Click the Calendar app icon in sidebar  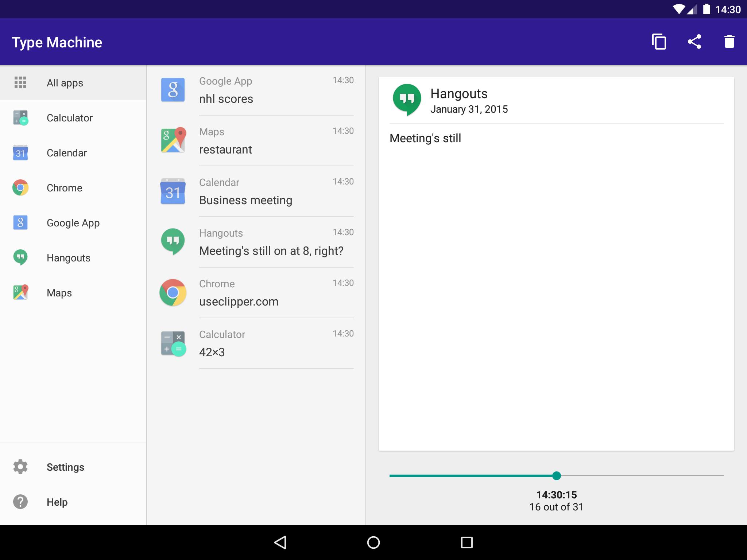pos(20,152)
